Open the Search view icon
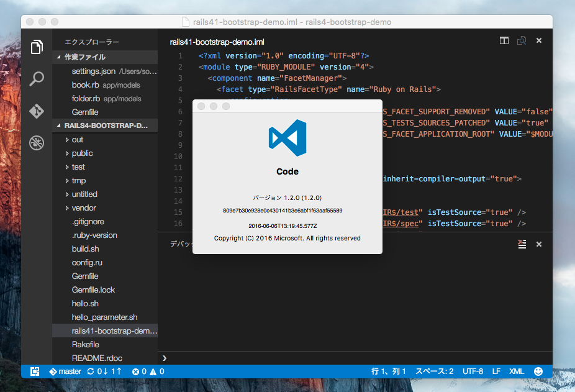 (37, 79)
